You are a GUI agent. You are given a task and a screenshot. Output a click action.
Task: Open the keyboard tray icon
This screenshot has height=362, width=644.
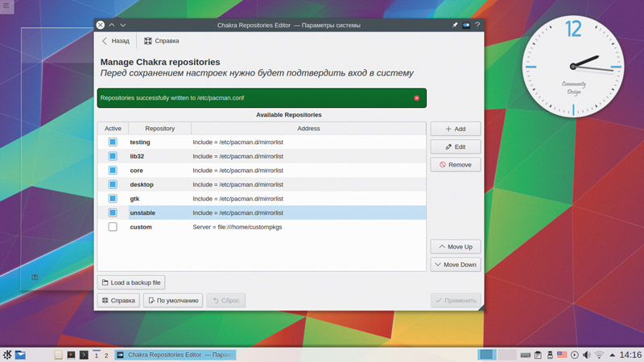click(x=526, y=355)
